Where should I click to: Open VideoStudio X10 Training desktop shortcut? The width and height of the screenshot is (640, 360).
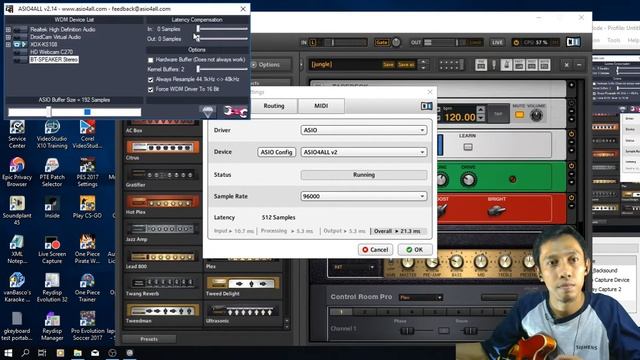(52, 135)
